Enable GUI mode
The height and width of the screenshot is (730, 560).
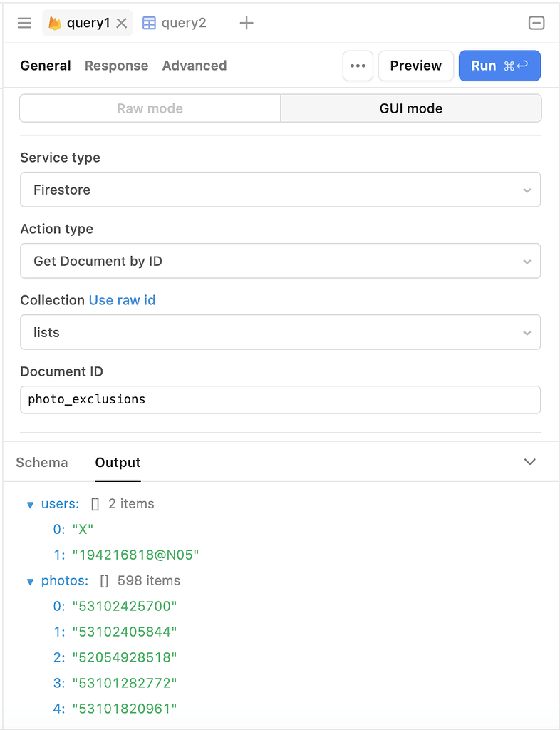click(x=410, y=108)
